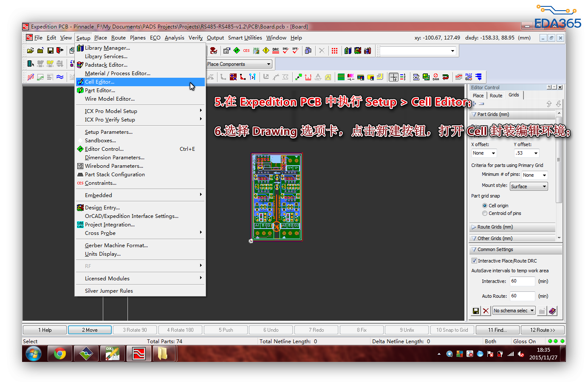The image size is (588, 384).
Task: Open the folder icon in the taskbar
Action: point(163,353)
